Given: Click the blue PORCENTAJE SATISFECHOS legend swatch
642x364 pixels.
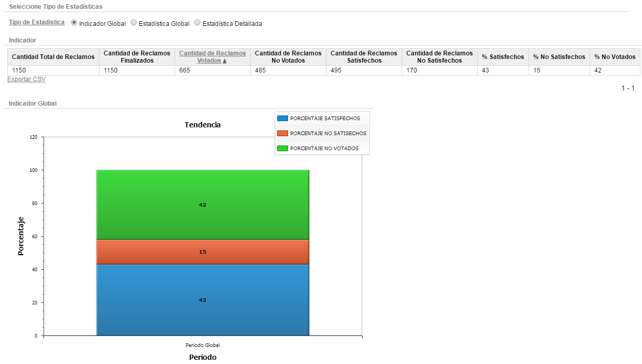Looking at the screenshot, I should tap(282, 119).
